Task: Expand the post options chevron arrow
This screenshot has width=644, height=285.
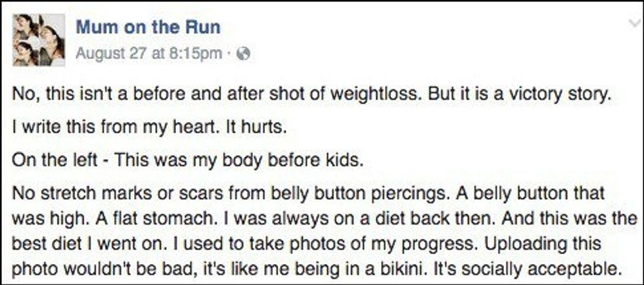Action: (x=631, y=24)
